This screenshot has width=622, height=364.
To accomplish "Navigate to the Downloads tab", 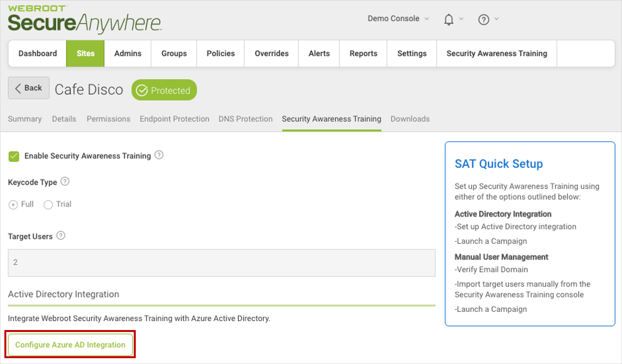I will click(410, 118).
